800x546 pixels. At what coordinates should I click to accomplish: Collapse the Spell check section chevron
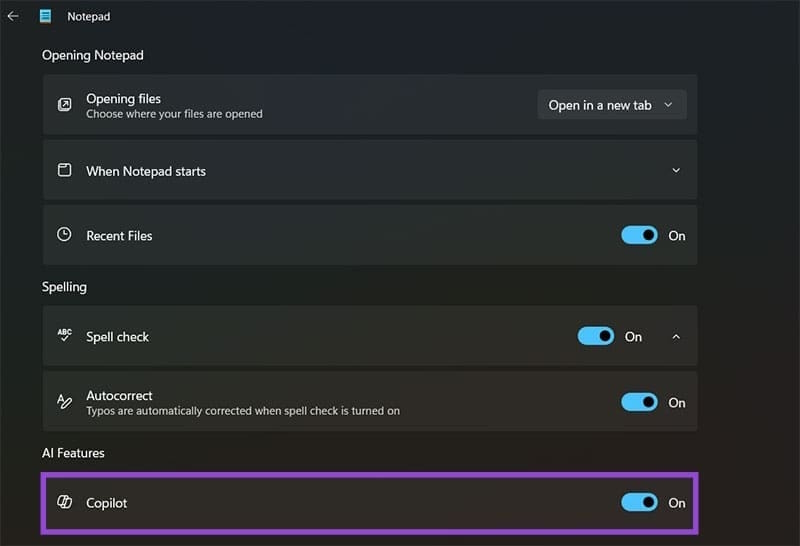point(676,336)
